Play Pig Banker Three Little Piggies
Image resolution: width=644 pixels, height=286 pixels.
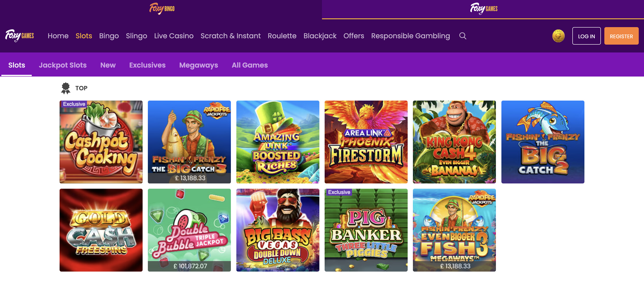point(366,230)
